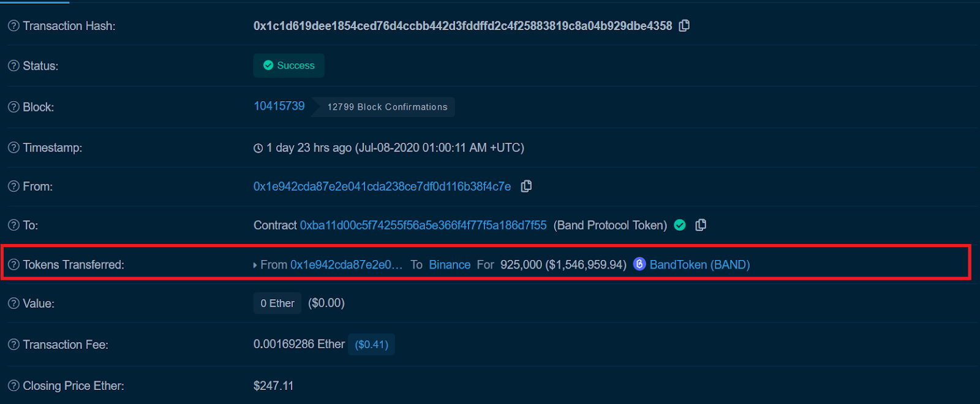The width and height of the screenshot is (980, 404).
Task: Click help icon beside Status
Action: coord(13,66)
